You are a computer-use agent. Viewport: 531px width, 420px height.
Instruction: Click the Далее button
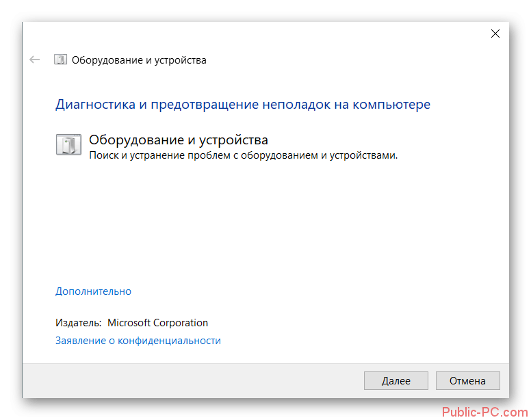tap(396, 381)
